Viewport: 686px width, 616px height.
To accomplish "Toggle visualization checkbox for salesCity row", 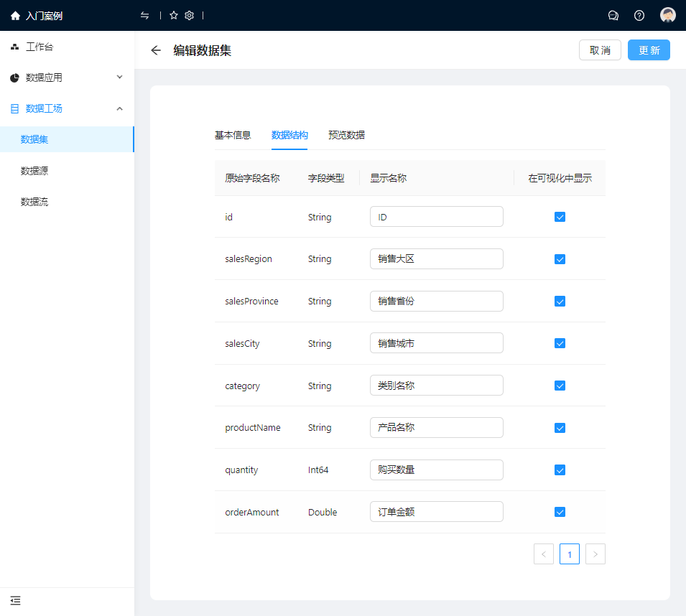I will [x=560, y=343].
